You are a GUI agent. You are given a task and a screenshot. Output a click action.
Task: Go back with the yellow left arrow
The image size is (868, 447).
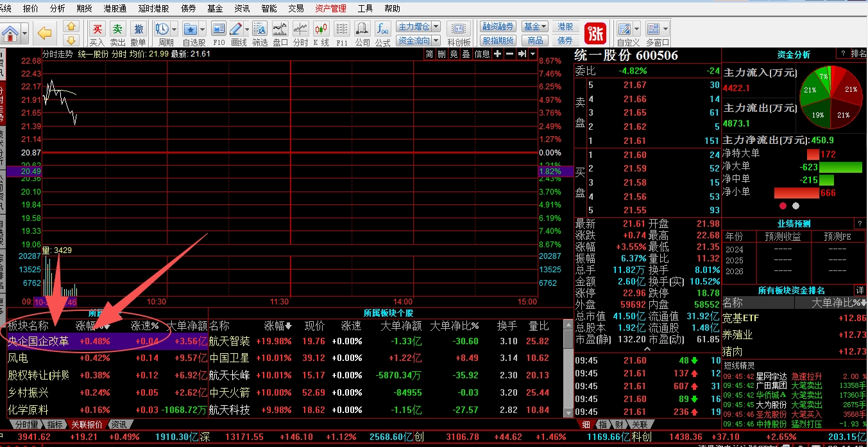point(44,33)
